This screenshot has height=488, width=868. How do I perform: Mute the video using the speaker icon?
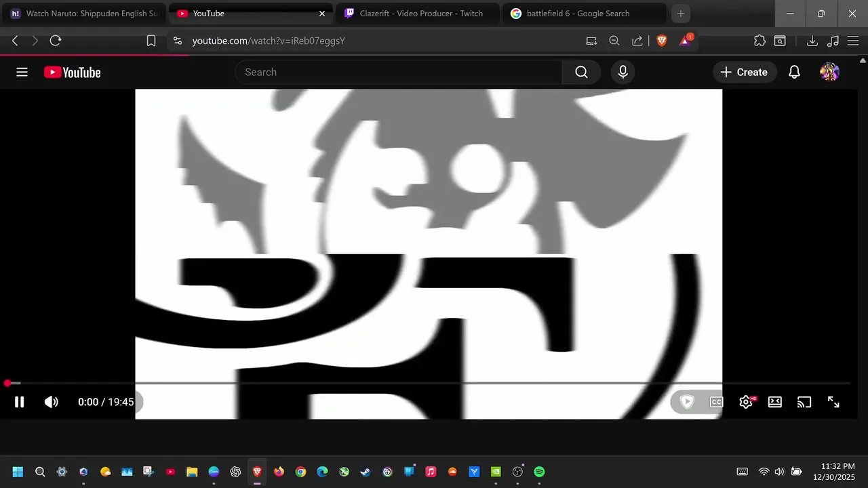coord(52,402)
